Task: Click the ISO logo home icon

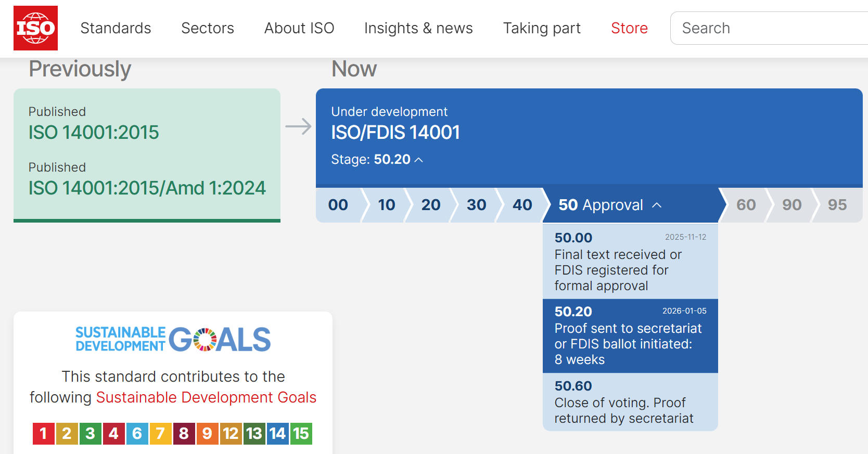Action: 35,28
